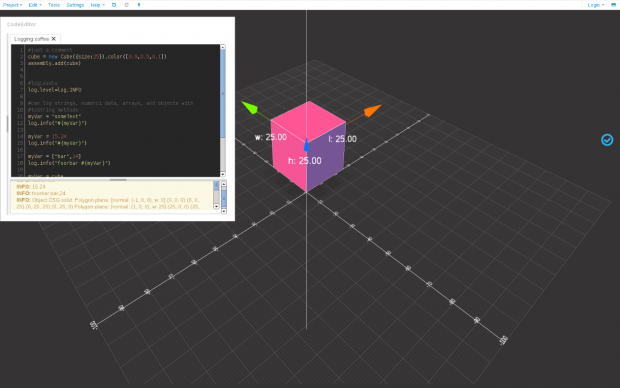Click code line 'myVar = 15.24'
The height and width of the screenshot is (388, 620).
pyautogui.click(x=47, y=136)
